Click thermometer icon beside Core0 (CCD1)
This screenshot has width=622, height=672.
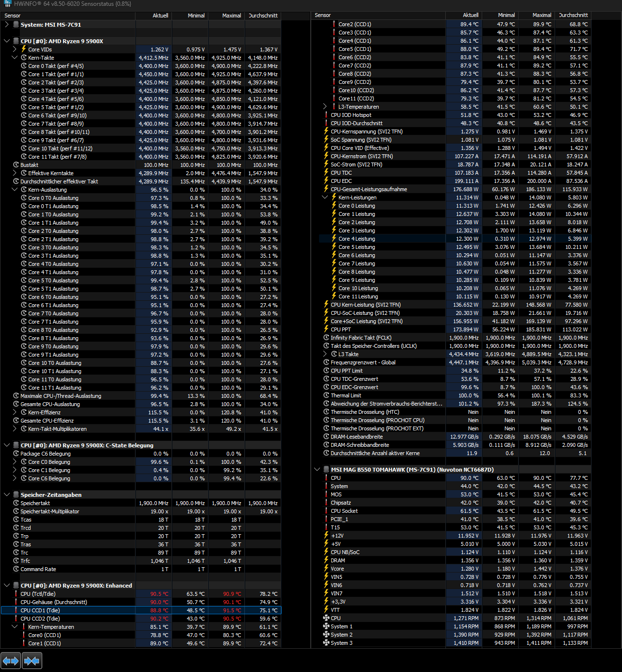point(24,635)
